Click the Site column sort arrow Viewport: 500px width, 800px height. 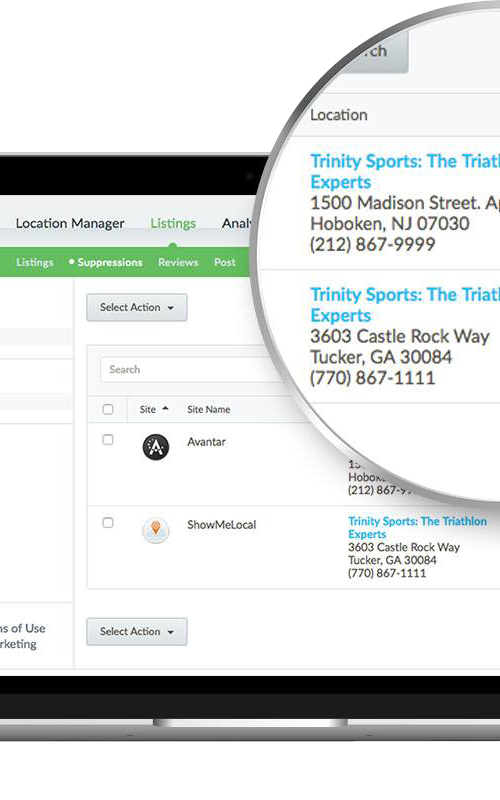click(165, 409)
